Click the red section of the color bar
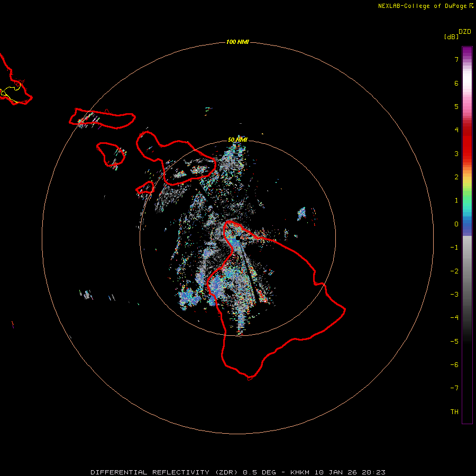This screenshot has height=476, width=476. point(467,143)
